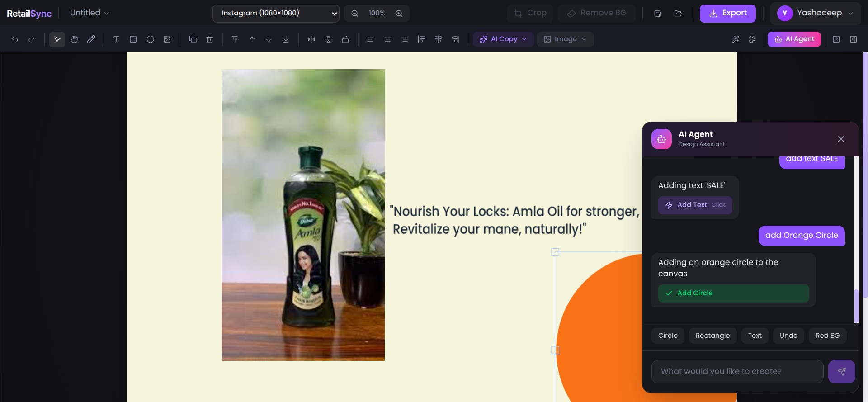Click the open folder icon
Image resolution: width=868 pixels, height=402 pixels.
pos(678,14)
